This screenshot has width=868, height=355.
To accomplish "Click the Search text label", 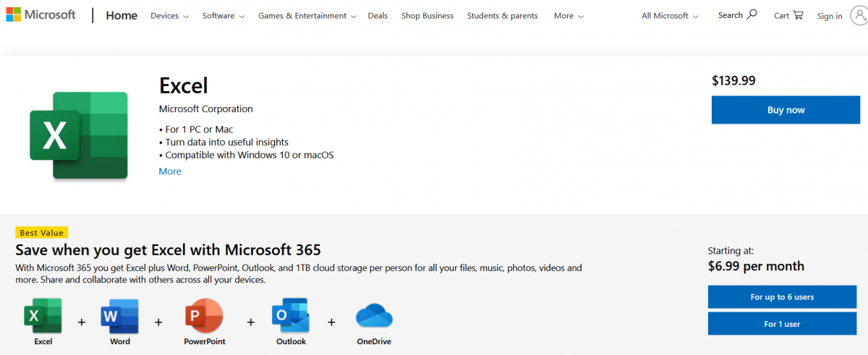I will pos(731,15).
